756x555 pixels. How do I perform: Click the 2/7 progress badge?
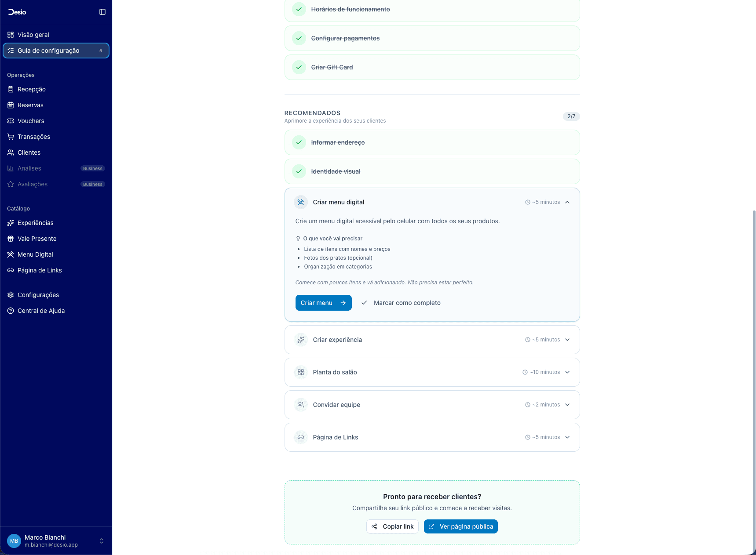[x=571, y=116]
